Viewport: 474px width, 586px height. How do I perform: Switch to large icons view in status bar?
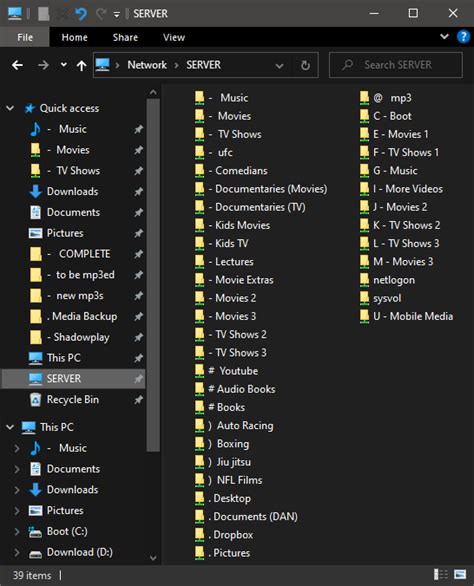coord(460,574)
